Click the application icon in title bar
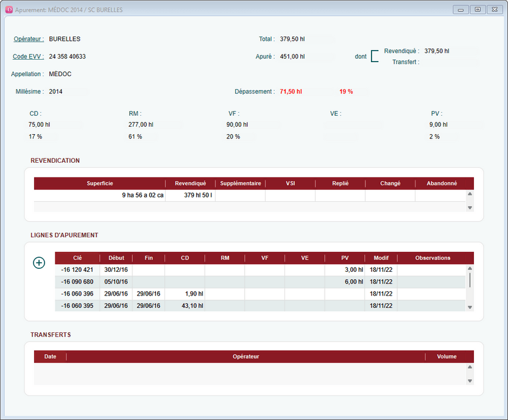The image size is (508, 420). [x=9, y=10]
